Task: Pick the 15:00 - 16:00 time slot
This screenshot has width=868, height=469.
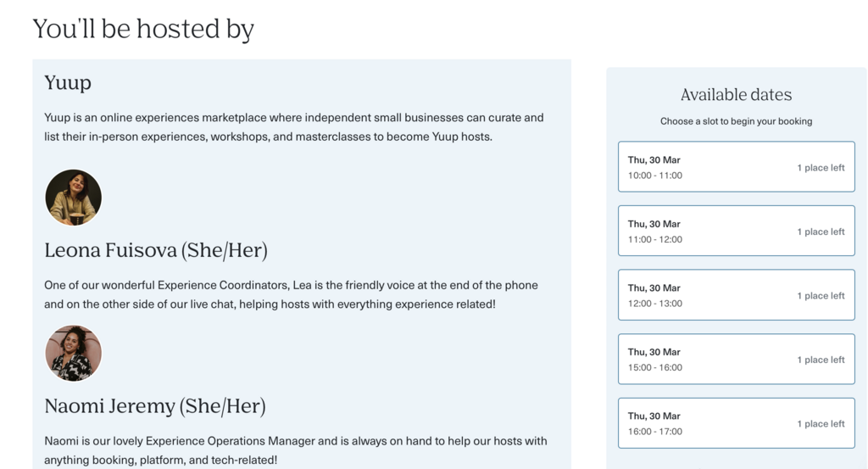Action: click(737, 359)
